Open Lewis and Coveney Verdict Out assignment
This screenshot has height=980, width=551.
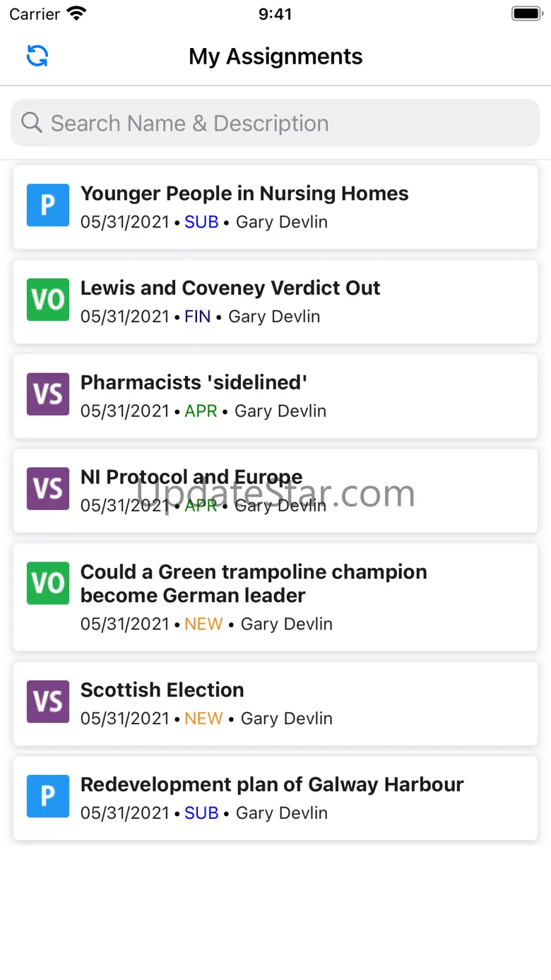click(x=230, y=288)
